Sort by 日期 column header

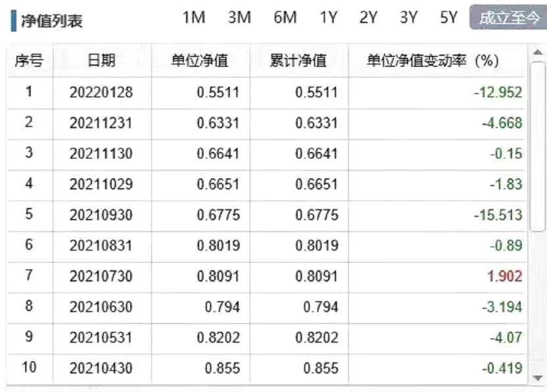tap(101, 61)
